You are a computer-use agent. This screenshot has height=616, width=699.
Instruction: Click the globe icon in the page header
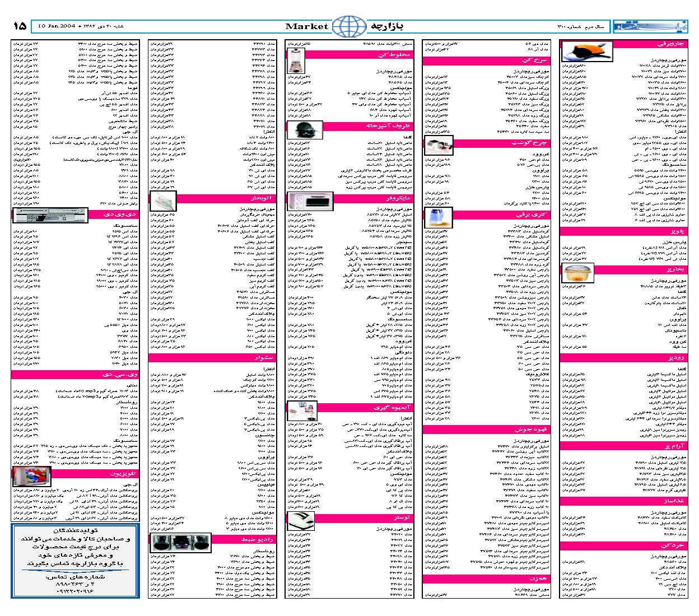pos(349,26)
